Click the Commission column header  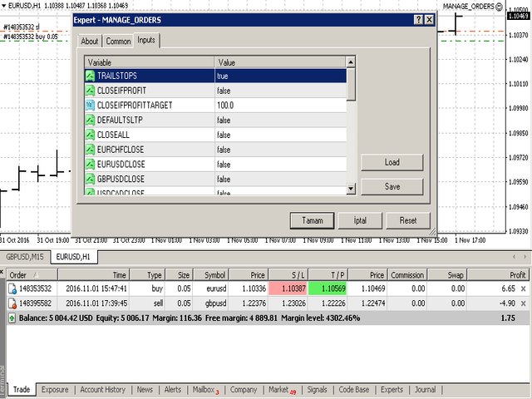407,275
